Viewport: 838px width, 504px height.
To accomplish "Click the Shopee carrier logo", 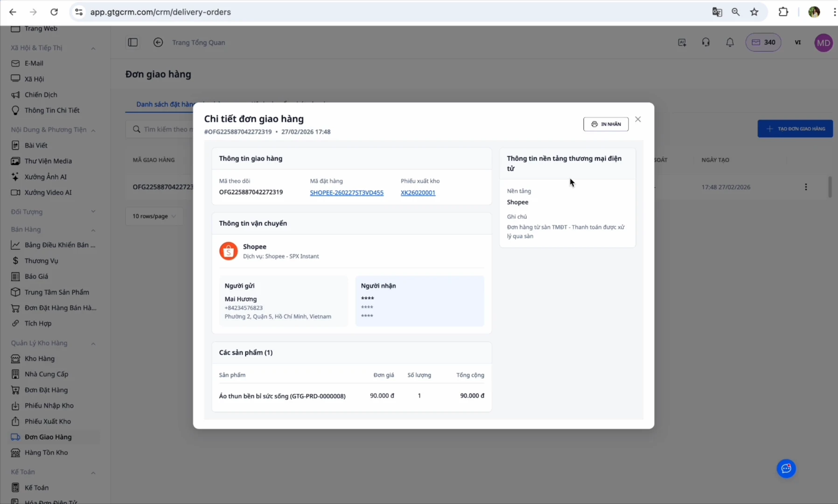I will click(x=228, y=251).
